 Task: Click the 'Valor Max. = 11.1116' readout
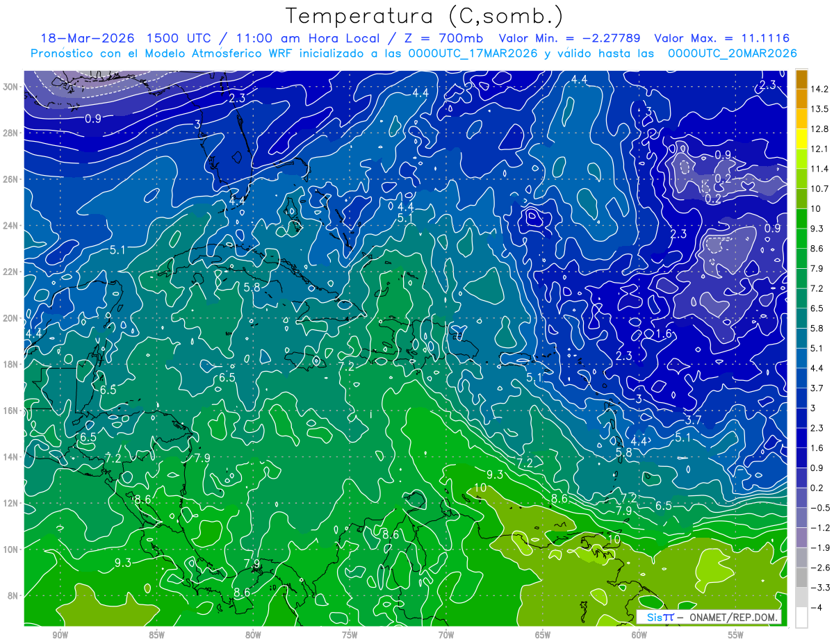[x=722, y=38]
